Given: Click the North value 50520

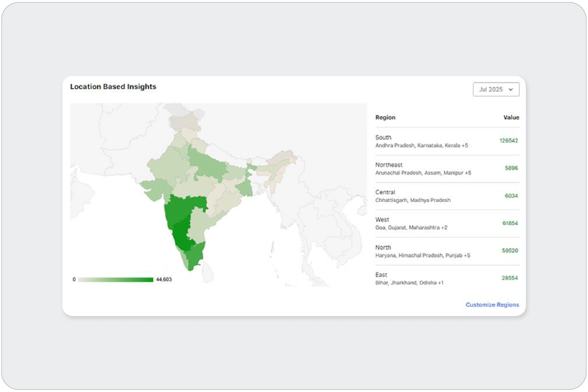Looking at the screenshot, I should pos(510,251).
